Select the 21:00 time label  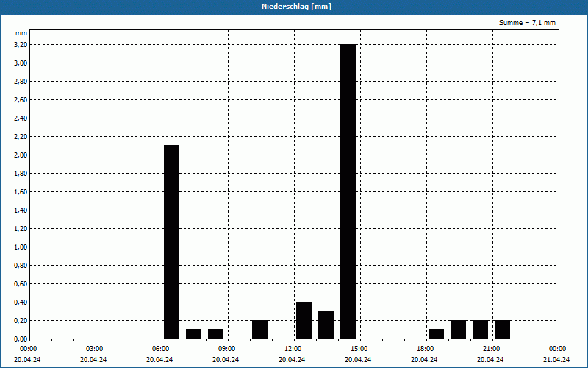[491, 349]
